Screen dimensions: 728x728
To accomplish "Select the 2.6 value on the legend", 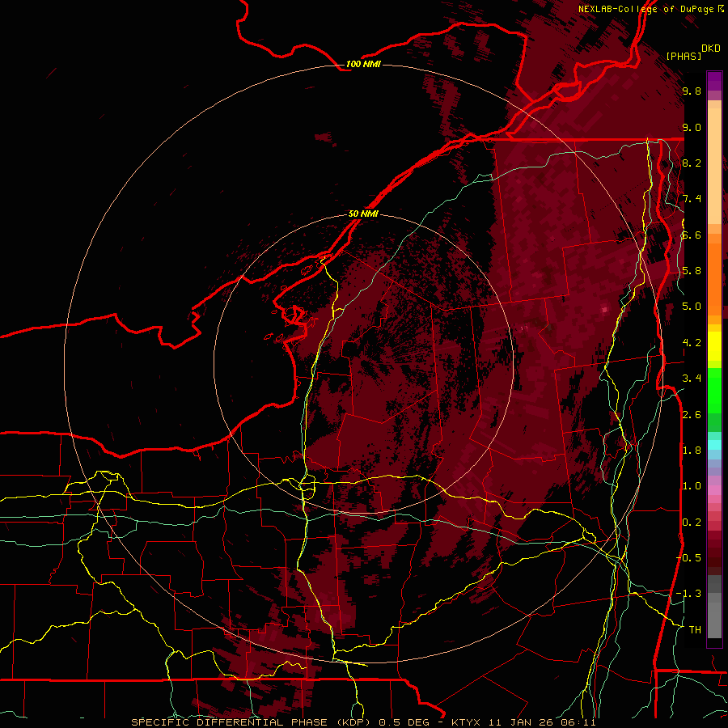I will coord(692,415).
